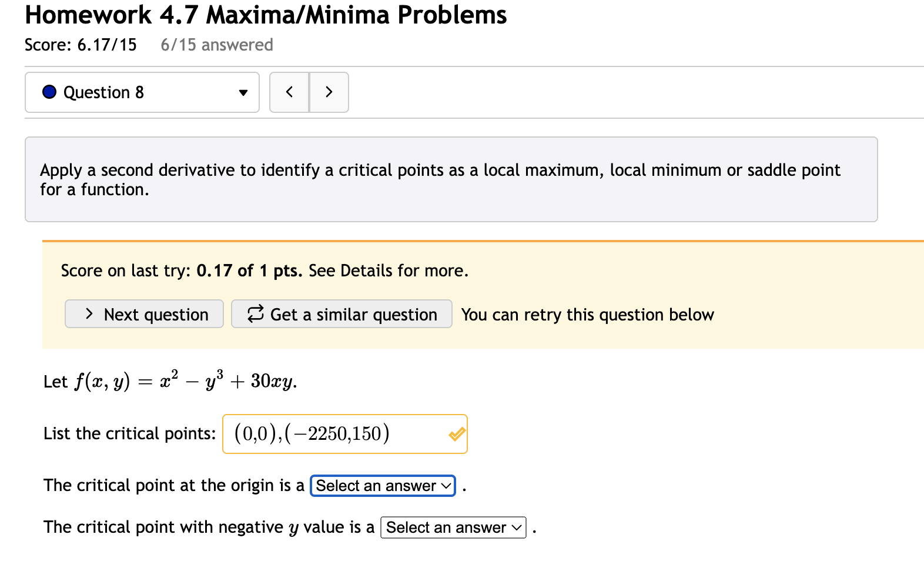Open the Question 8 navigation dropdown
The height and width of the screenshot is (561, 924).
[141, 92]
